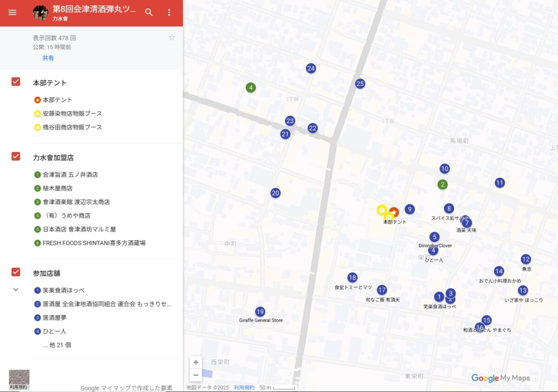Image resolution: width=558 pixels, height=392 pixels.
Task: Uncheck the 参加店舗 layer checkbox
Action: tap(16, 272)
